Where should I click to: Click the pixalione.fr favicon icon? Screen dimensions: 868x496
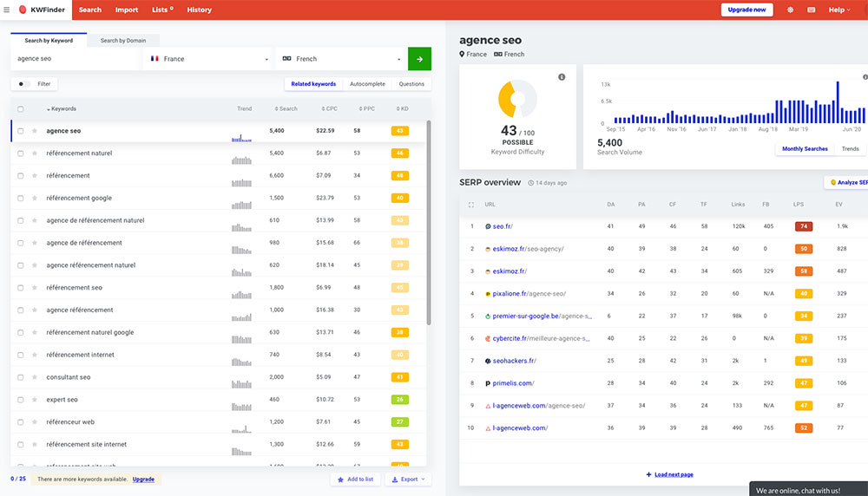click(488, 294)
